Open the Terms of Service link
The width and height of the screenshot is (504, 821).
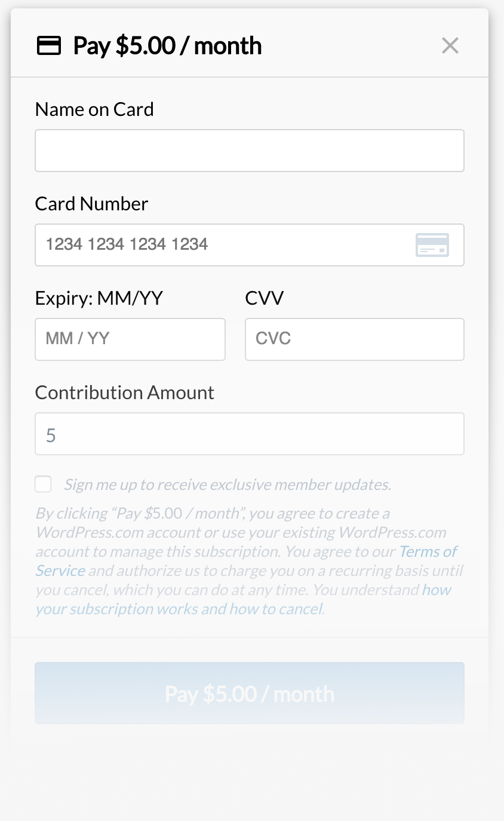click(428, 552)
